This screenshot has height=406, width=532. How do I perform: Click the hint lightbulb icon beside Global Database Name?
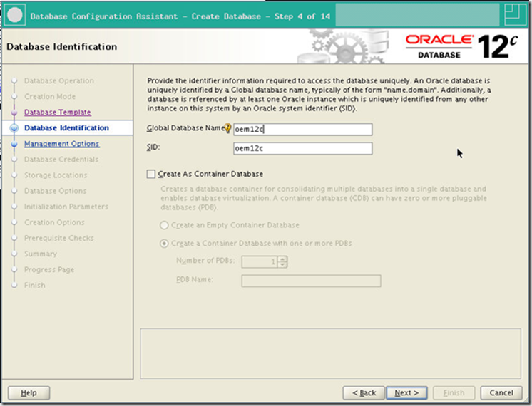[x=228, y=128]
